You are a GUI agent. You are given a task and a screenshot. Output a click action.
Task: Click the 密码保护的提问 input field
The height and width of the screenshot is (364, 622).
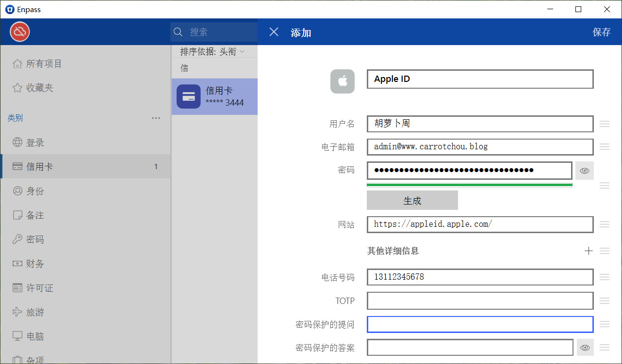(480, 324)
